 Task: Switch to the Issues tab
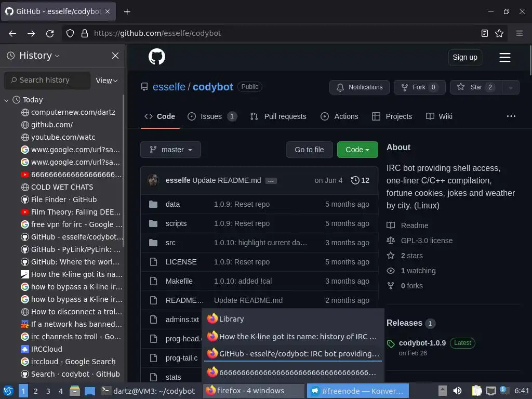(x=212, y=116)
